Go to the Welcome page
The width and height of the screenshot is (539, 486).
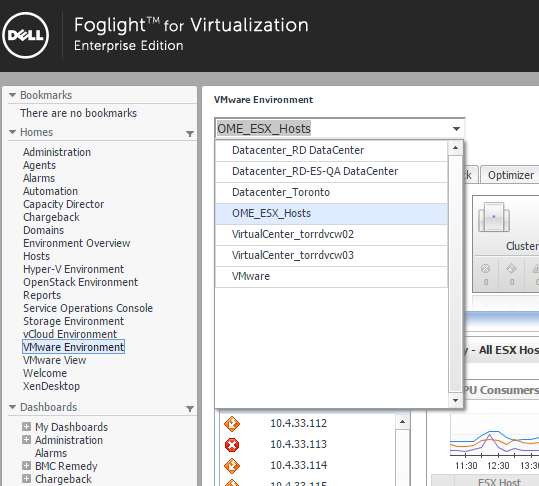pyautogui.click(x=45, y=373)
